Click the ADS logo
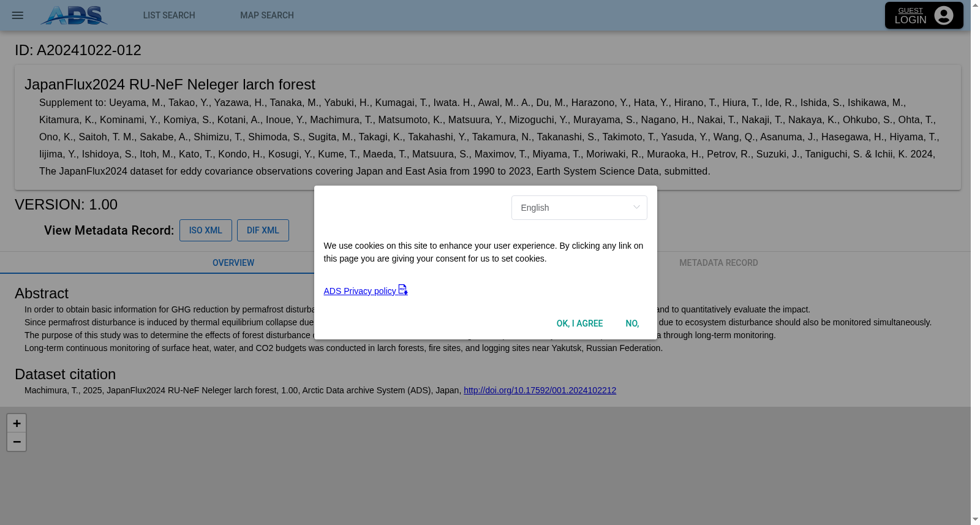The image size is (980, 525). (x=74, y=15)
